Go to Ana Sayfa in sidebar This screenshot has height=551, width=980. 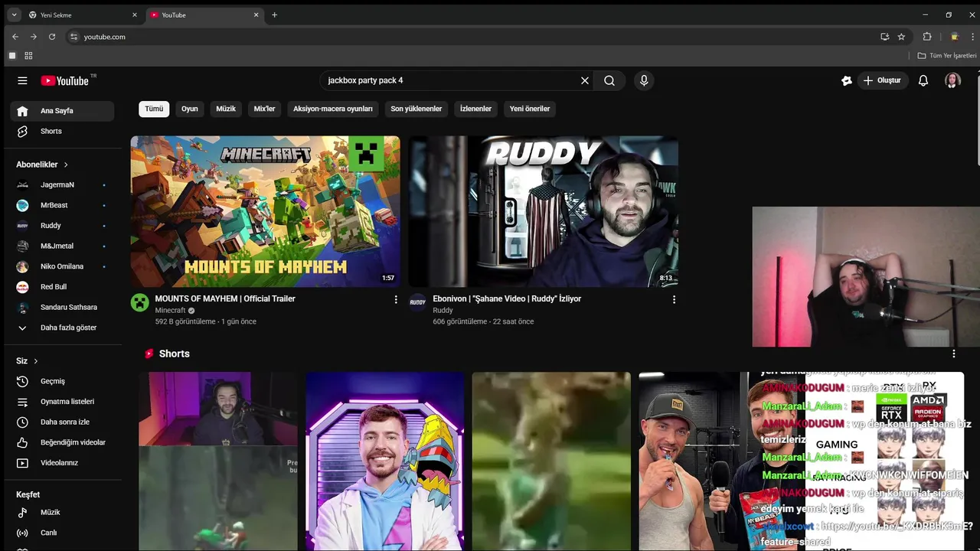tap(62, 111)
